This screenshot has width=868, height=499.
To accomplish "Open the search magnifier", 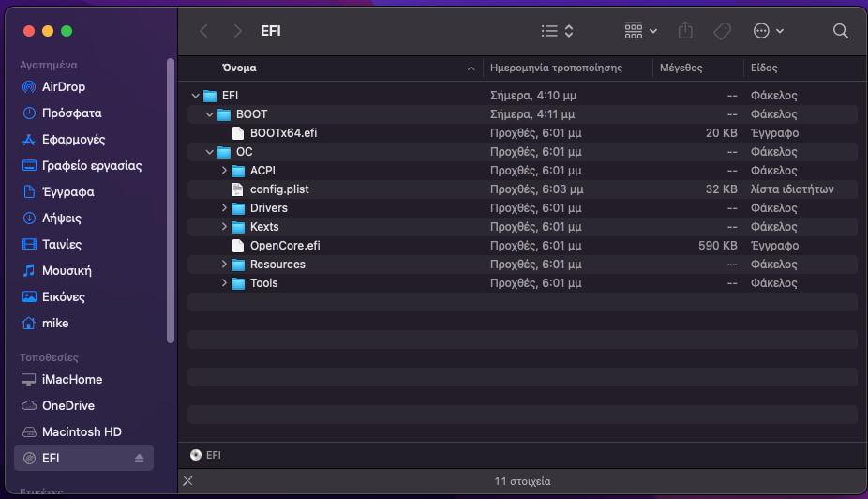I will [x=840, y=31].
